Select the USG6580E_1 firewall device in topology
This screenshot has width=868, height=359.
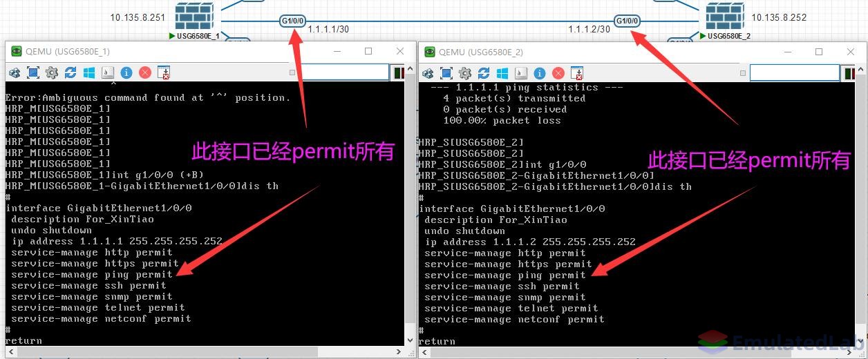coord(194,17)
